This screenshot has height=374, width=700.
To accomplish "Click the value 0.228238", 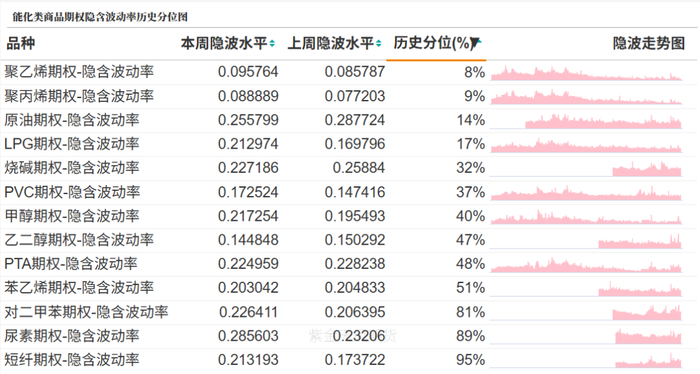I will pos(354,264).
